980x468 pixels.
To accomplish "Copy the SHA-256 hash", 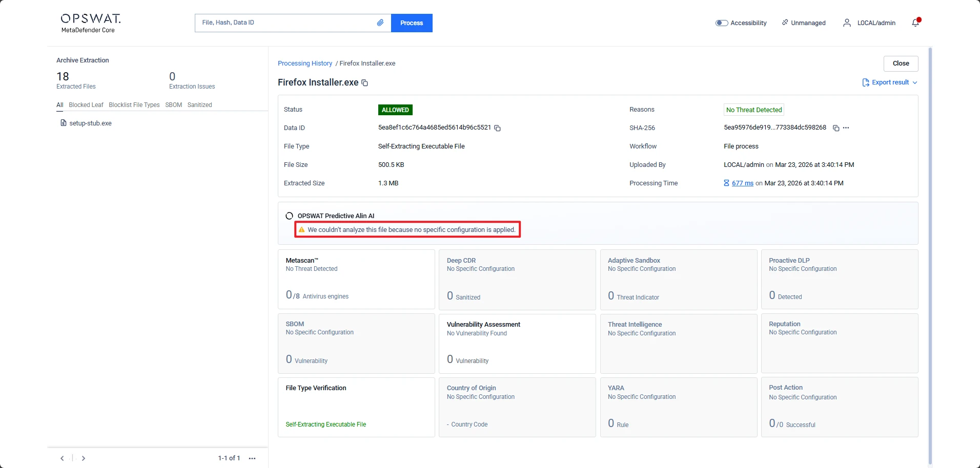I will (x=836, y=128).
